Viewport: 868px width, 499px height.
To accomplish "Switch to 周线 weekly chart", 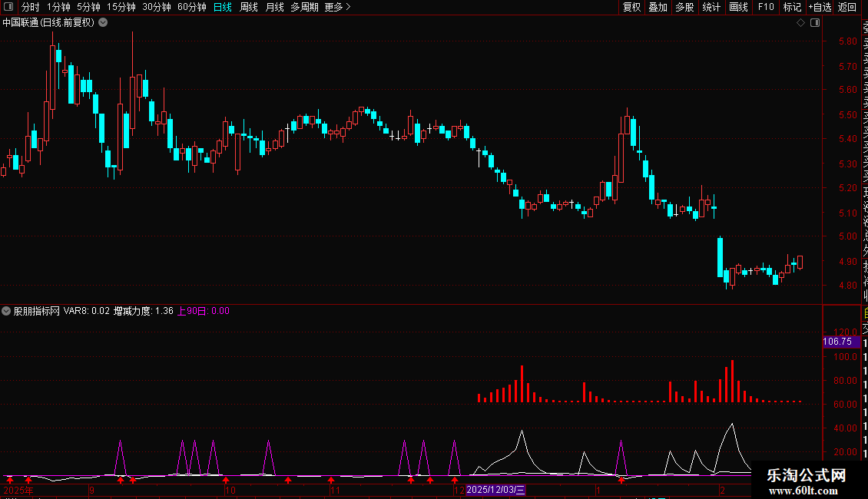I will tap(249, 7).
